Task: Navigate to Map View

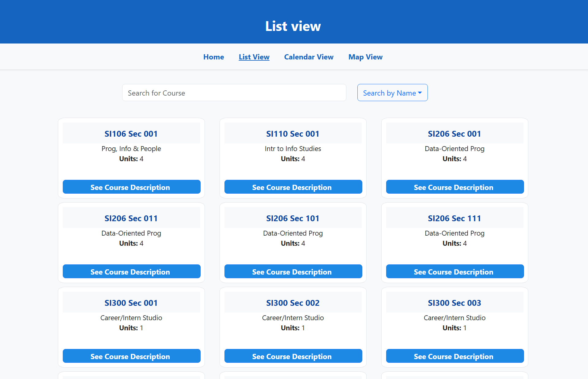Action: [x=365, y=57]
